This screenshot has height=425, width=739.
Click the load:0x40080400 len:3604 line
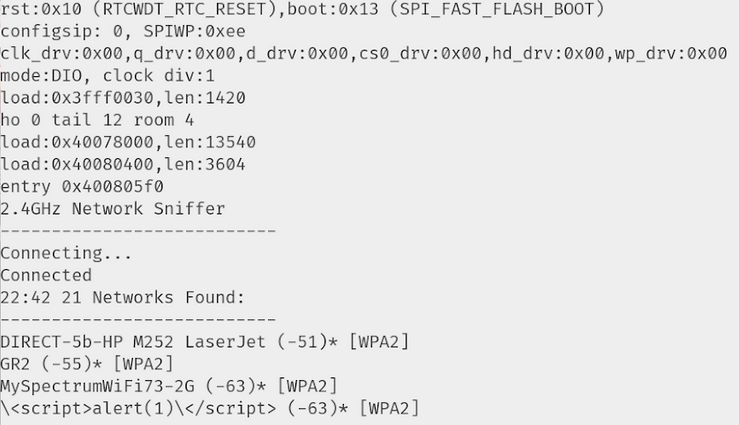(122, 164)
